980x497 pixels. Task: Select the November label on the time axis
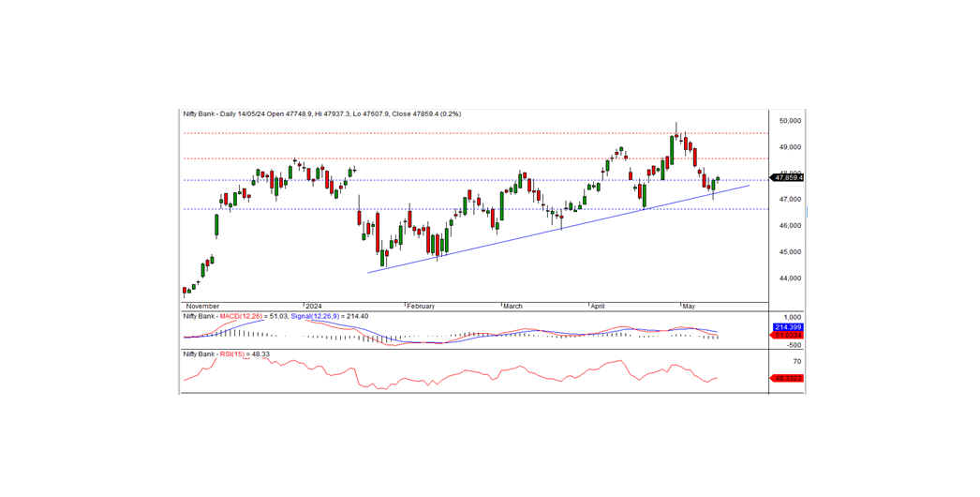coord(203,306)
